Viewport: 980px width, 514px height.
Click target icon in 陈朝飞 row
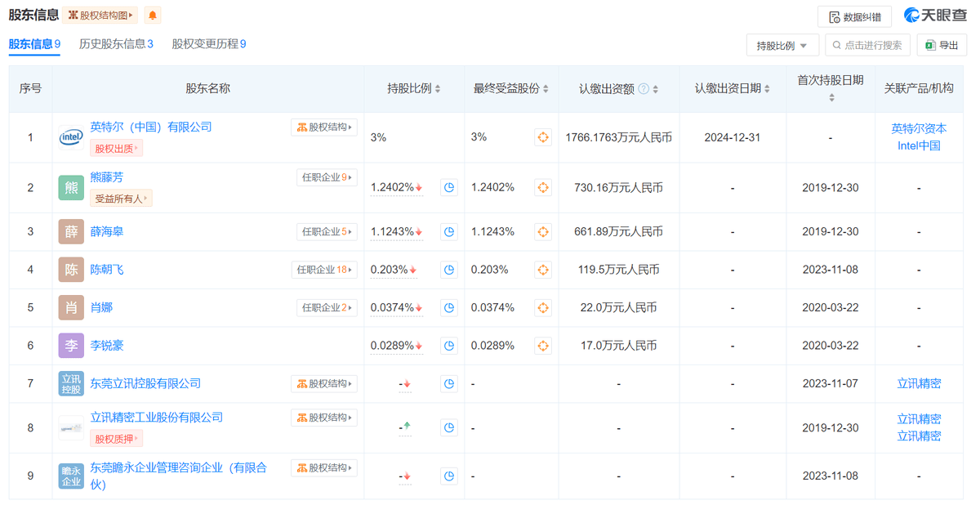coord(543,270)
